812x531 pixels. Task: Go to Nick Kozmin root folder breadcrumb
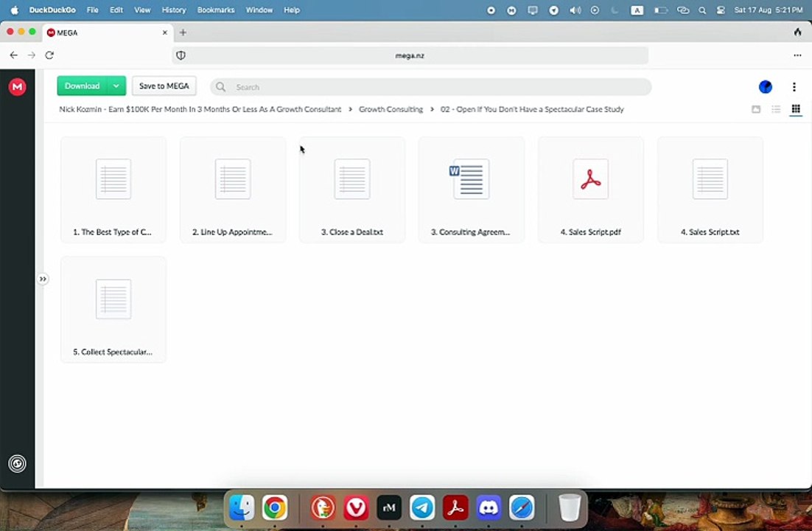[200, 109]
